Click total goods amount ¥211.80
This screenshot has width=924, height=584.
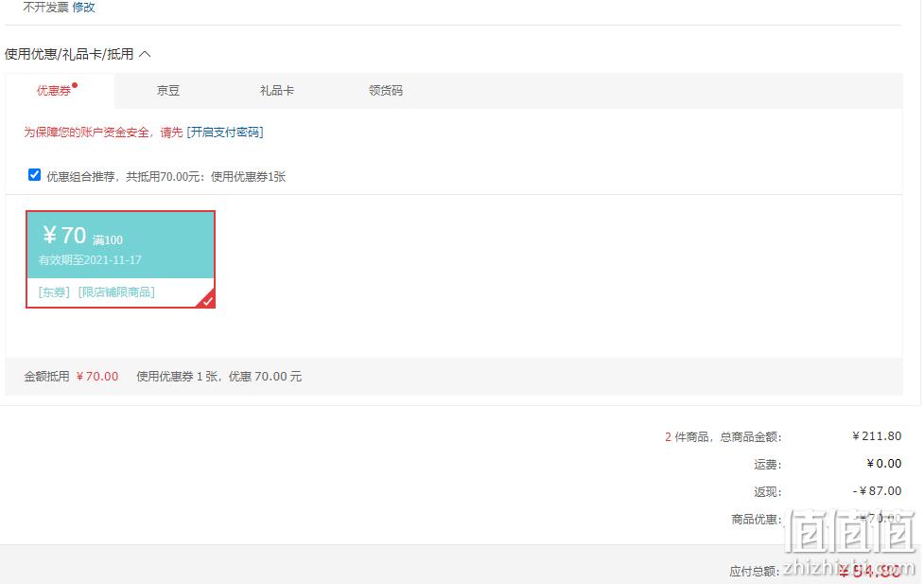[877, 436]
